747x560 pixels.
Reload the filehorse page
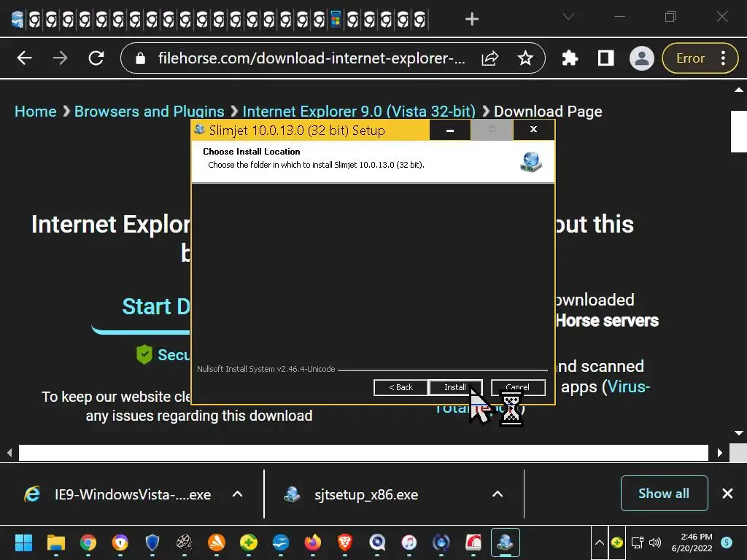96,58
